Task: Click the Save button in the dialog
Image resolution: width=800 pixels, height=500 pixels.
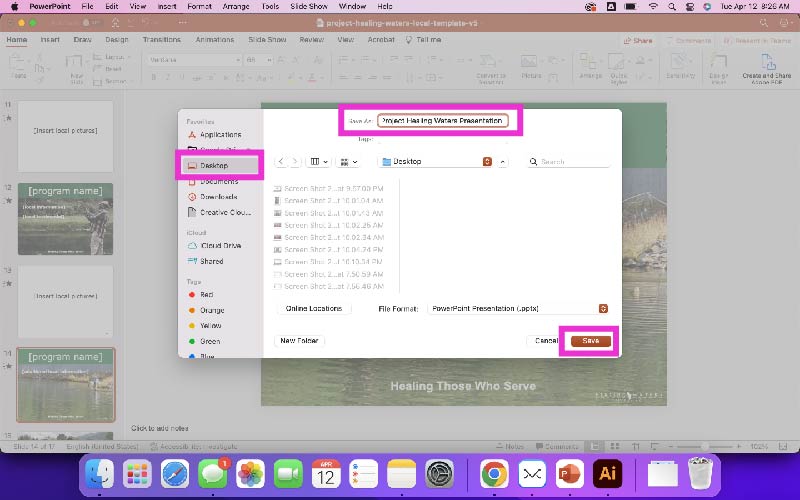Action: 590,341
